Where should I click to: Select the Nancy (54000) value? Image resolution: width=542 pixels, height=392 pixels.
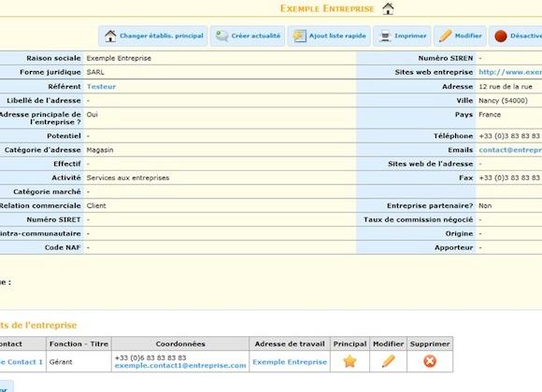point(504,101)
